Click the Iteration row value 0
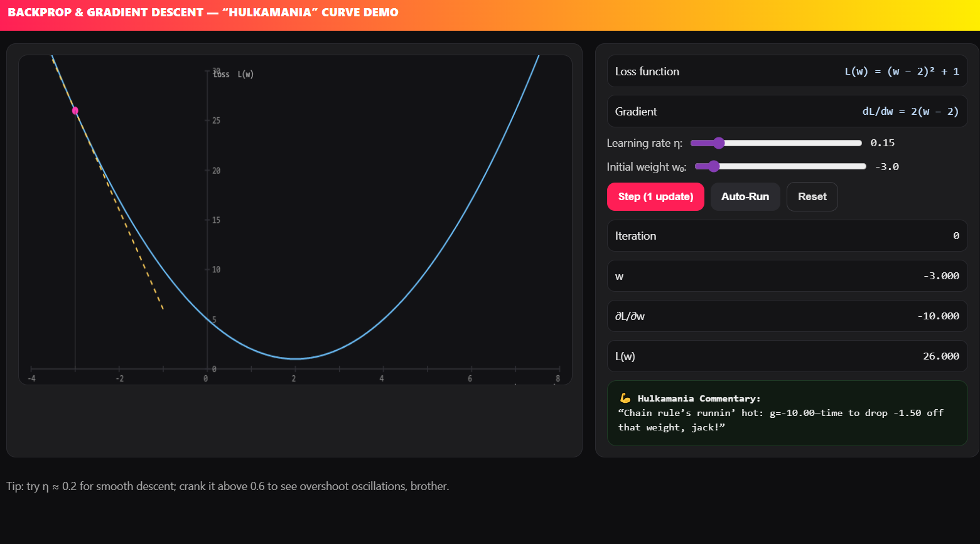The width and height of the screenshot is (980, 544). click(956, 236)
